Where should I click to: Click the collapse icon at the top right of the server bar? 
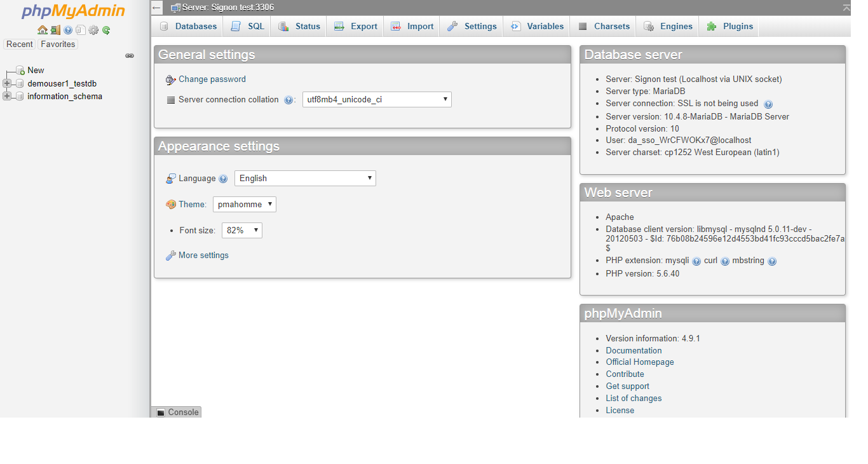pyautogui.click(x=846, y=8)
